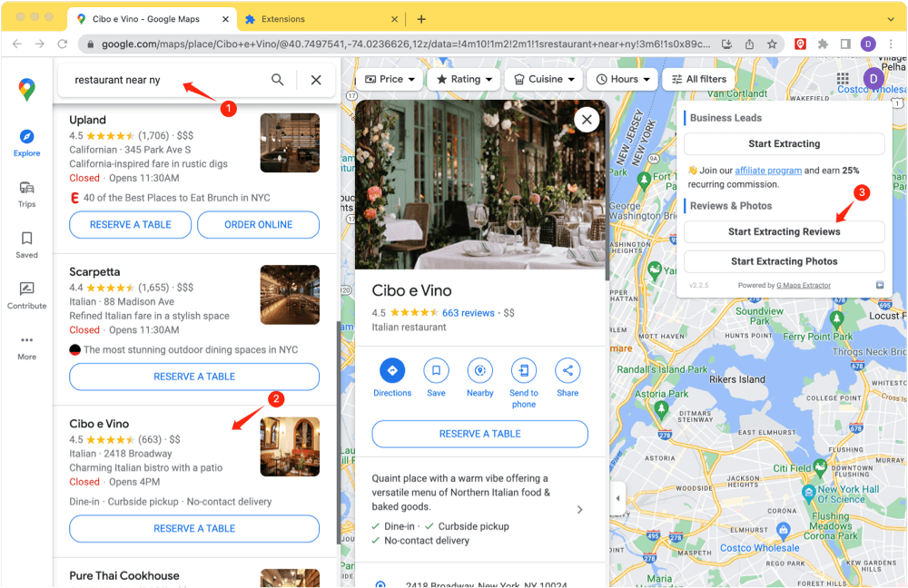This screenshot has height=588, width=908.
Task: Click RESERVE A TABLE for Upland
Action: tap(130, 224)
